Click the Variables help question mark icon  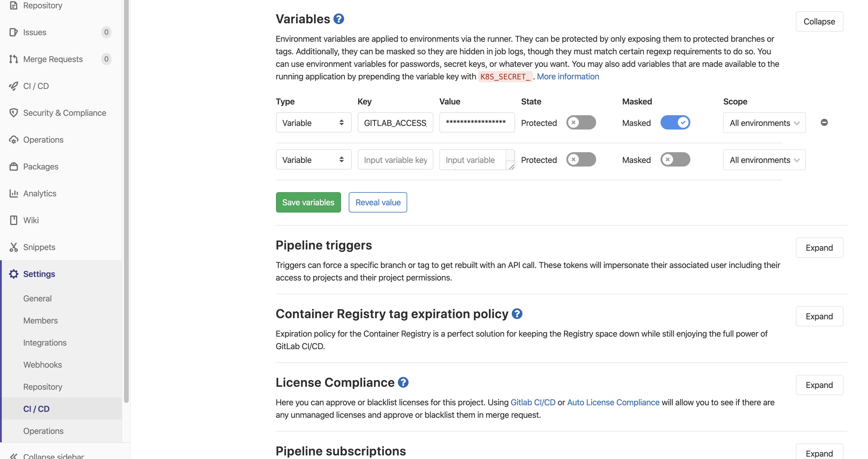click(x=339, y=19)
